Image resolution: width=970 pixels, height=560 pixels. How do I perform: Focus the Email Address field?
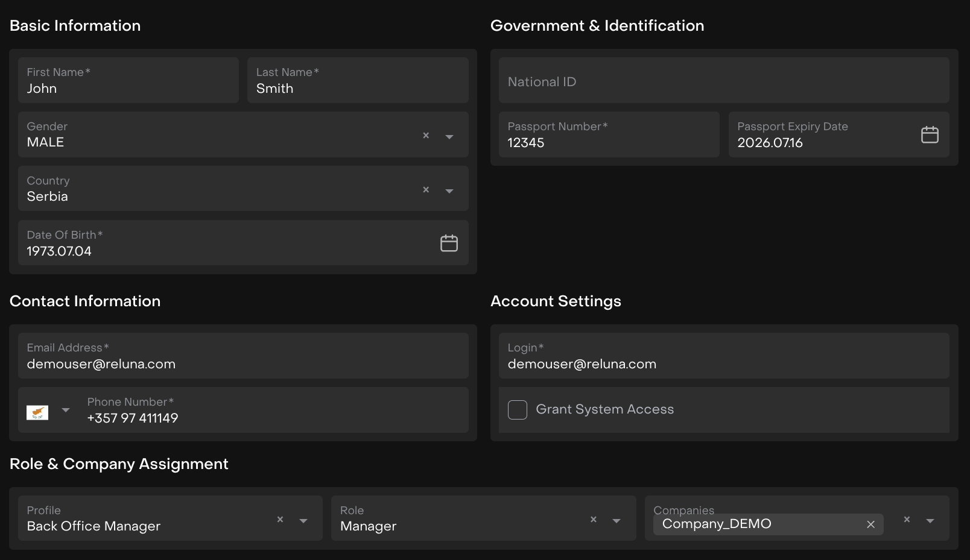click(x=243, y=357)
